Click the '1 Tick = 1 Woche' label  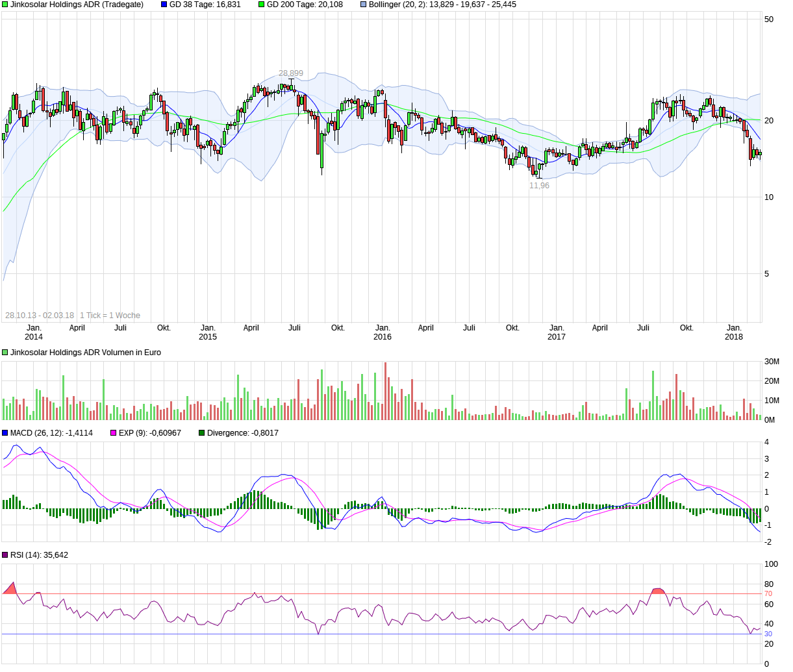tap(110, 316)
